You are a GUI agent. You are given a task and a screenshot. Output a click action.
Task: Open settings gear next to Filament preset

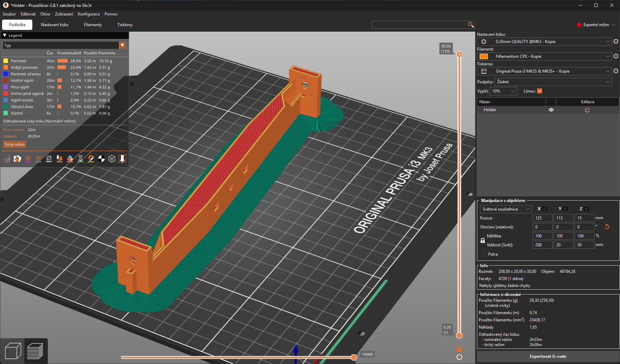click(x=616, y=56)
